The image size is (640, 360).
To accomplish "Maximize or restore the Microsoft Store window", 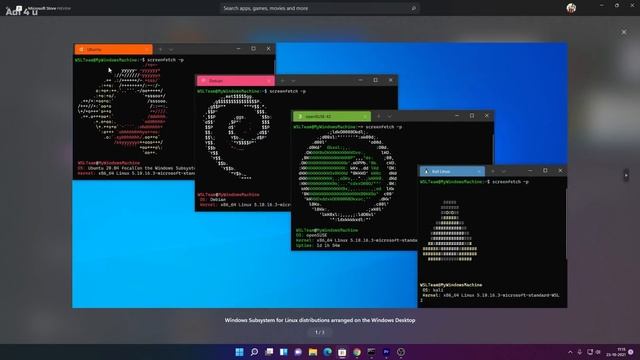I will pyautogui.click(x=617, y=6).
